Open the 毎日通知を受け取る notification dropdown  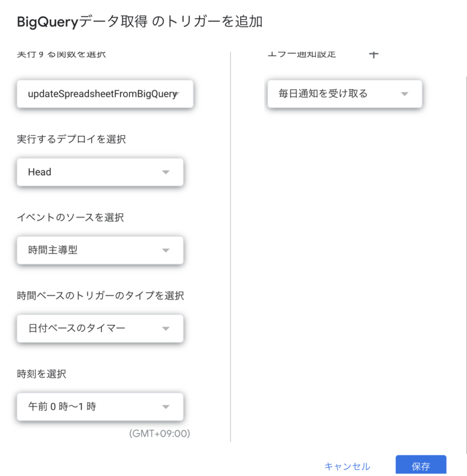345,94
